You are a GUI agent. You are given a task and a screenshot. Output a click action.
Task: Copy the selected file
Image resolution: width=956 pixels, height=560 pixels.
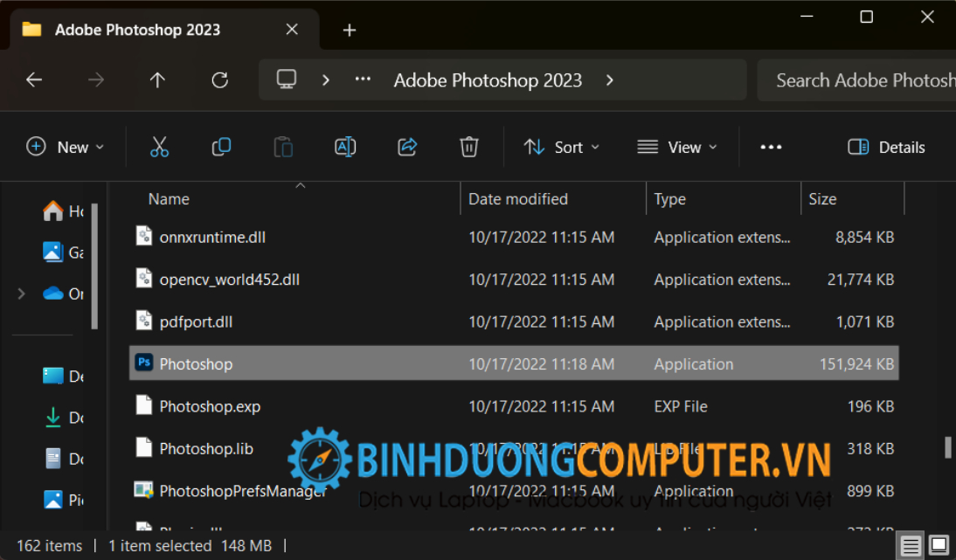click(221, 147)
